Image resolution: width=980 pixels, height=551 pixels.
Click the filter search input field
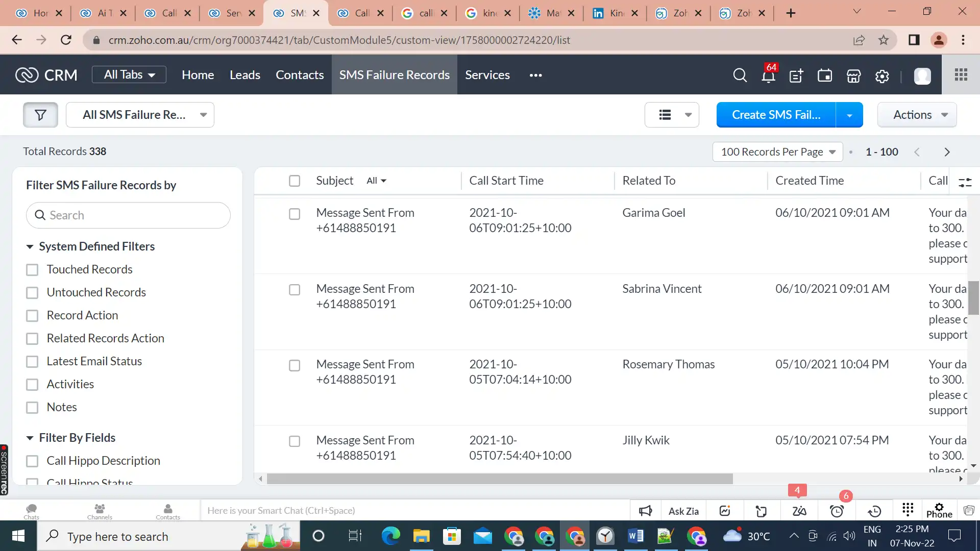(x=128, y=215)
